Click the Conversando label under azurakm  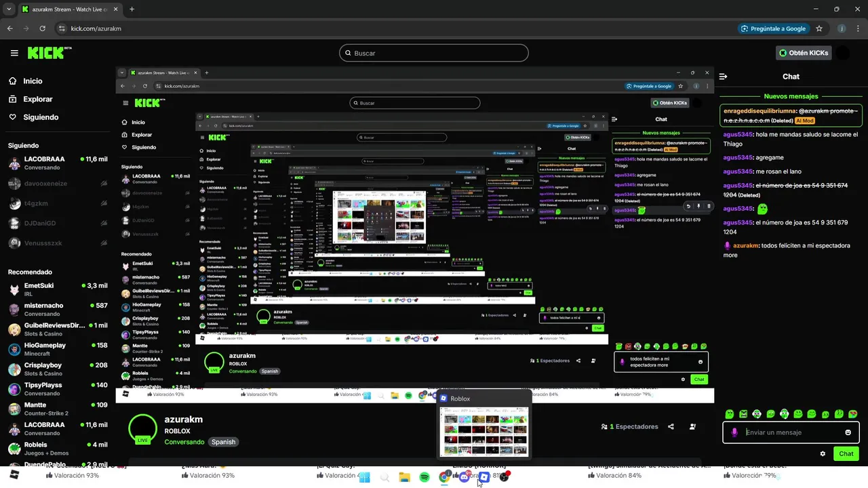pyautogui.click(x=184, y=442)
